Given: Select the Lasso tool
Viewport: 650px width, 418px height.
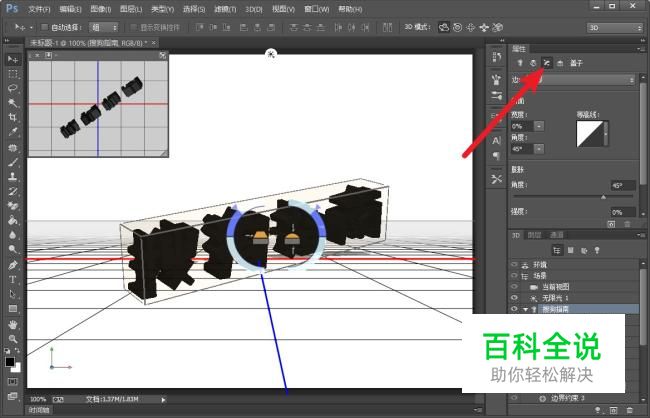Looking at the screenshot, I should [13, 88].
